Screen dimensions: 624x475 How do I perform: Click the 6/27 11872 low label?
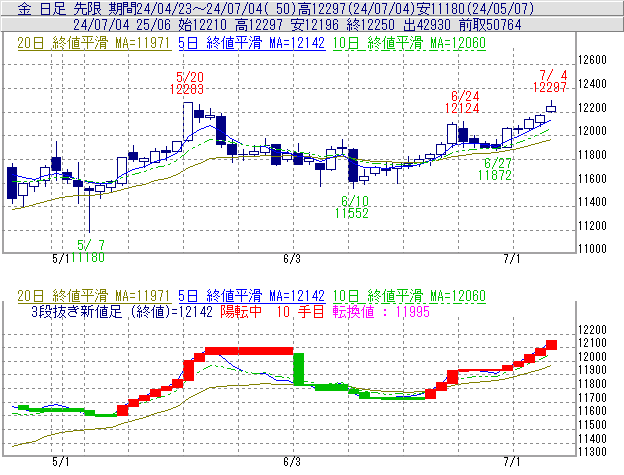[495, 169]
